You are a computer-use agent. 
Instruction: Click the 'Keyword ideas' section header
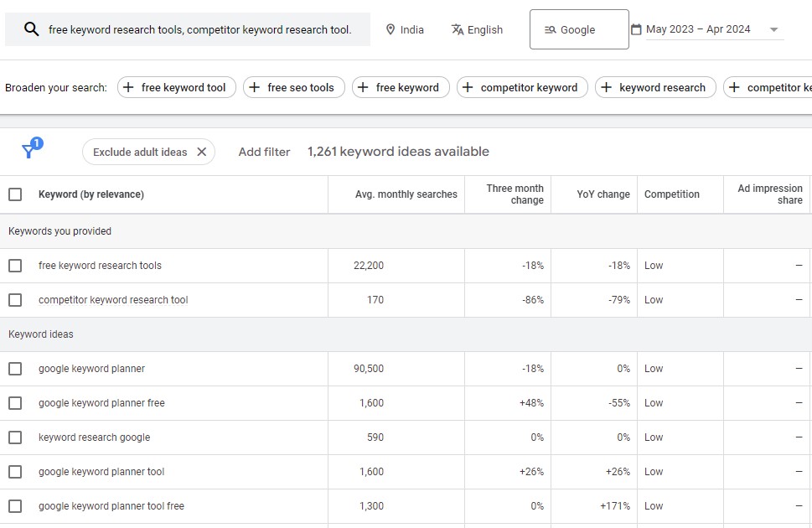point(41,334)
